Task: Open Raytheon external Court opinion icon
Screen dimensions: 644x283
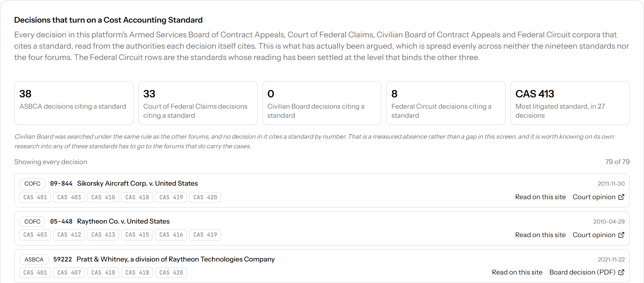Action: [598, 235]
